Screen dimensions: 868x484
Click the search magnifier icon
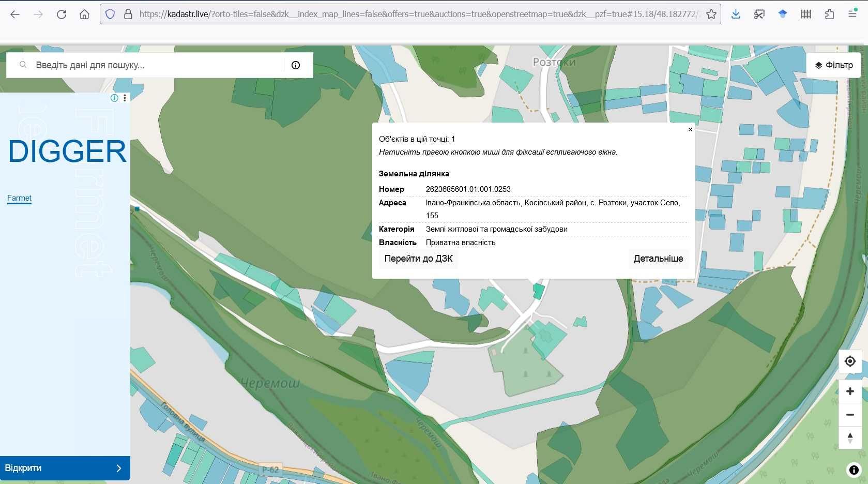tap(23, 65)
